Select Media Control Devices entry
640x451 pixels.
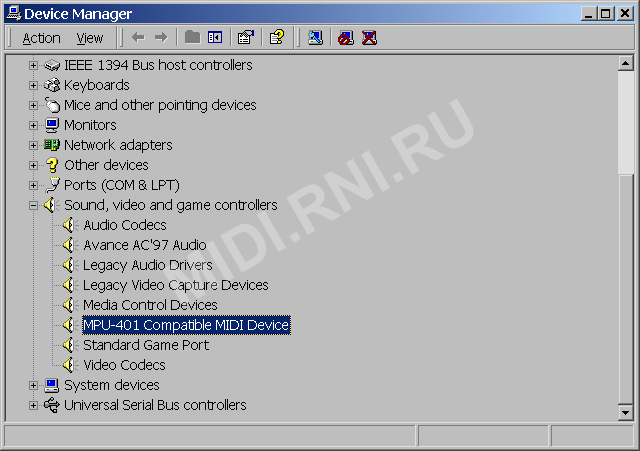pos(150,305)
